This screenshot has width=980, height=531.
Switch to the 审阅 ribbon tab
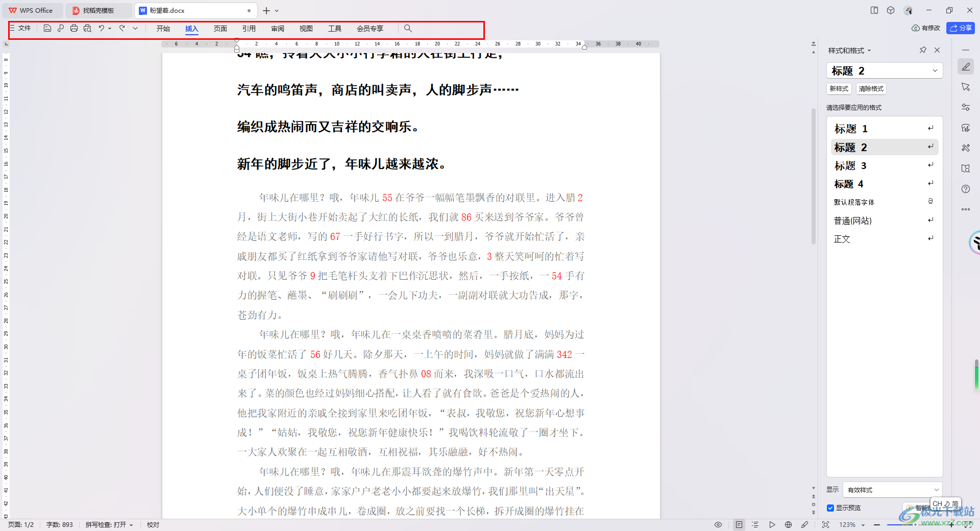(x=278, y=29)
